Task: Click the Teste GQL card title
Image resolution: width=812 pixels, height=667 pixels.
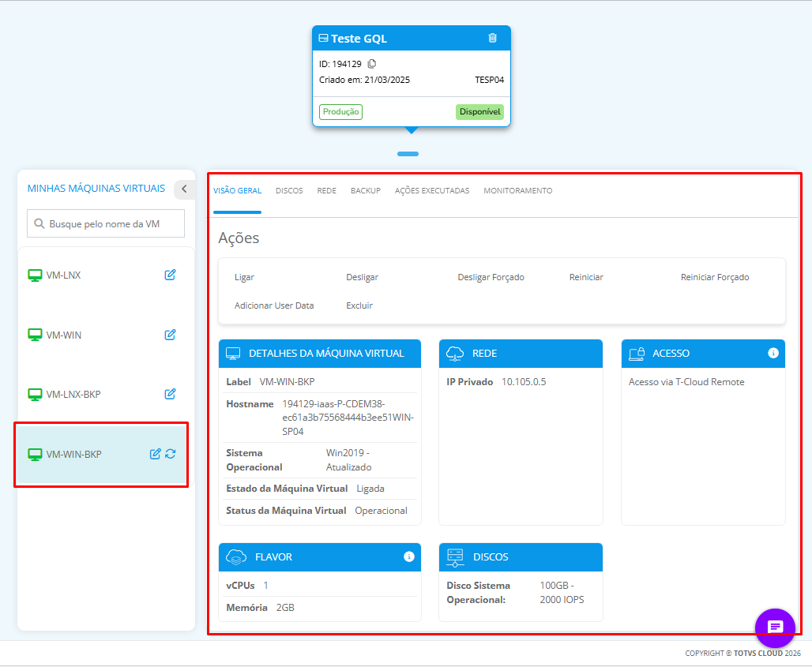Action: coord(359,39)
